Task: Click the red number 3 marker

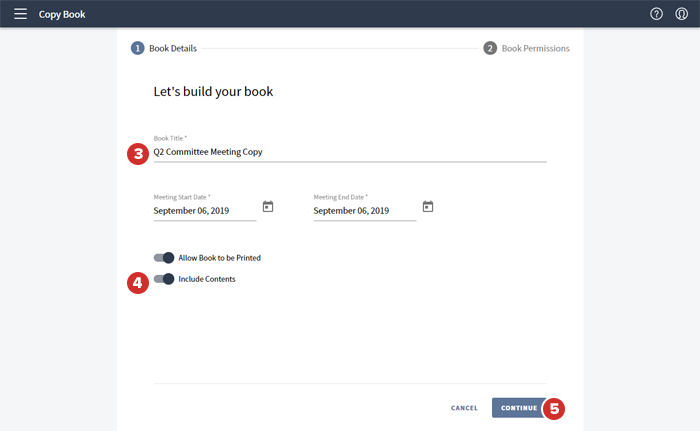Action: 137,153
